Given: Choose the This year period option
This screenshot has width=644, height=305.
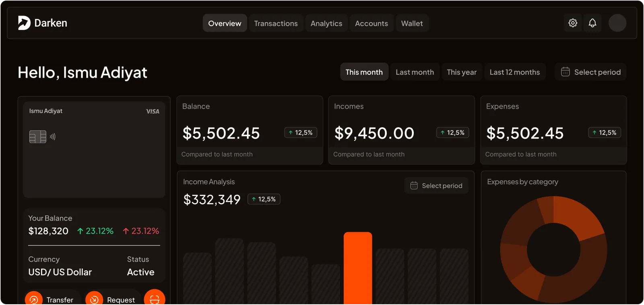Looking at the screenshot, I should pos(462,72).
